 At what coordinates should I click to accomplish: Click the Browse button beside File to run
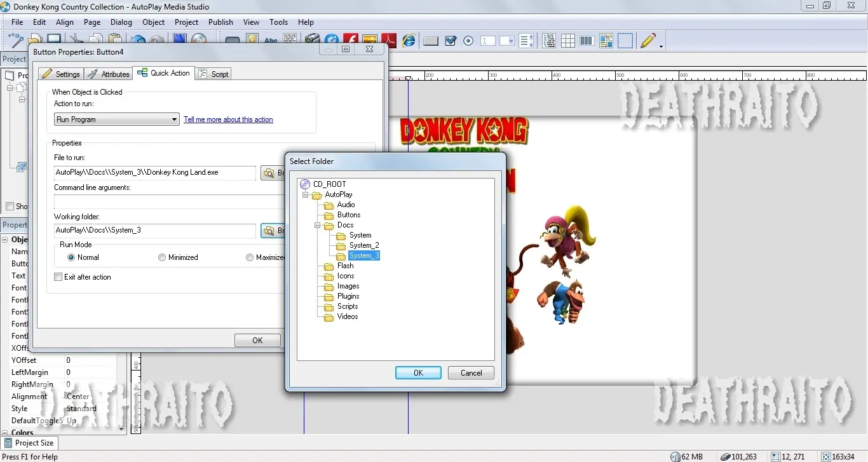[273, 173]
